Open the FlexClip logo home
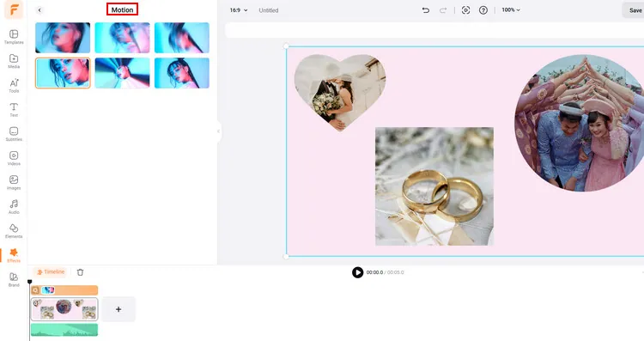The width and height of the screenshot is (644, 341). point(14,9)
